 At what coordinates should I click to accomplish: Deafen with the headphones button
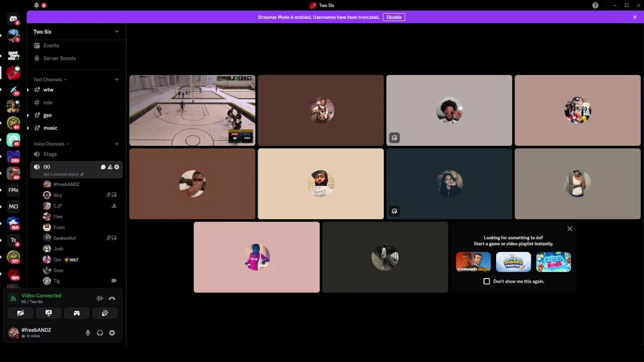click(100, 333)
